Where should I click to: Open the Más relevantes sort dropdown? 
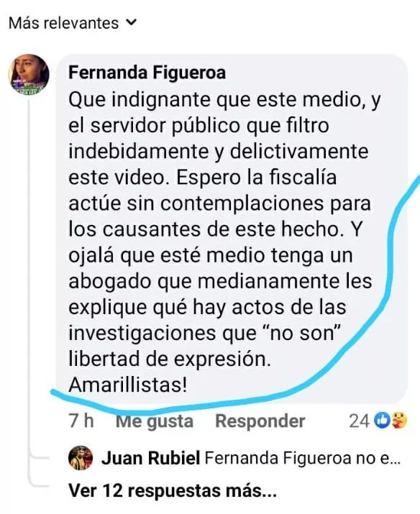click(72, 23)
